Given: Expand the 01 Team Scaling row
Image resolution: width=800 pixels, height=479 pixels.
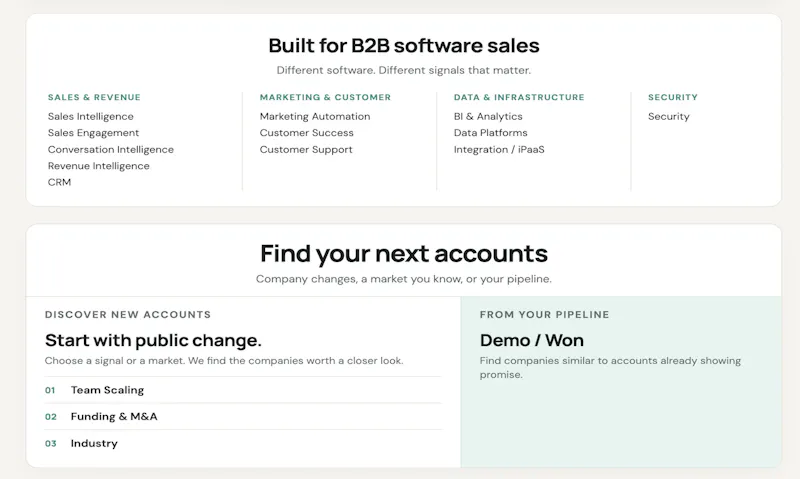Looking at the screenshot, I should pos(243,390).
